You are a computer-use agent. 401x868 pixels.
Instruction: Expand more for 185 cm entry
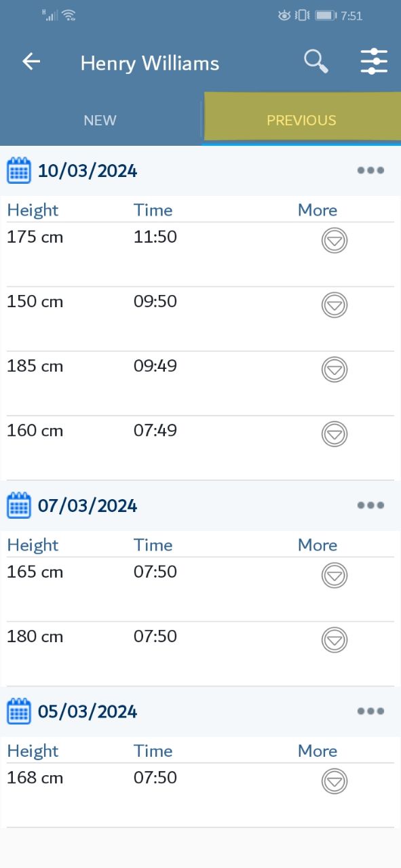[335, 369]
